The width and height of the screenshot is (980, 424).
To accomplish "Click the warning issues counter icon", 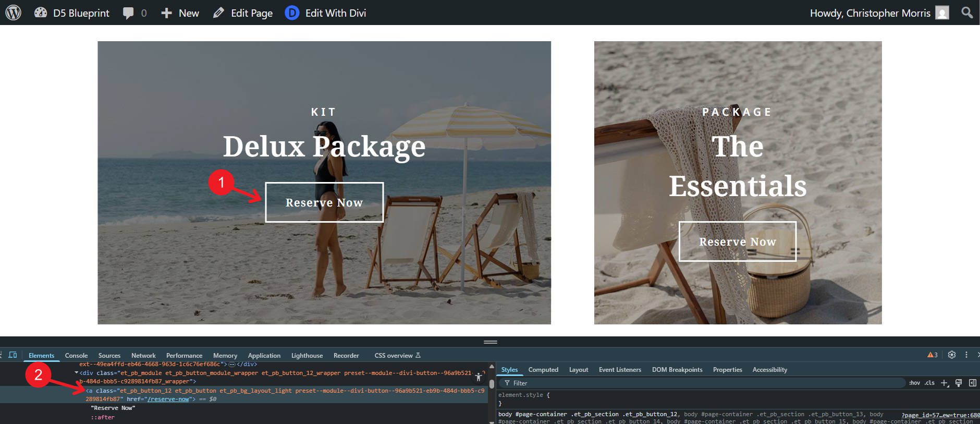I will [933, 355].
